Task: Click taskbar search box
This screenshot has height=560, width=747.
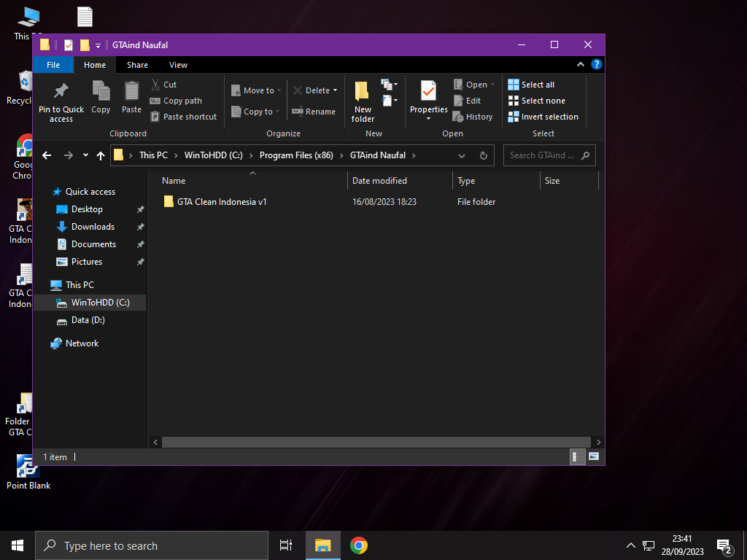Action: [x=152, y=545]
